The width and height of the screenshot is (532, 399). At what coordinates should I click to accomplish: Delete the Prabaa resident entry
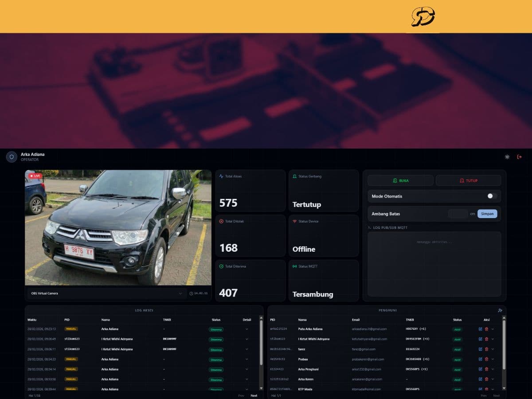click(486, 359)
